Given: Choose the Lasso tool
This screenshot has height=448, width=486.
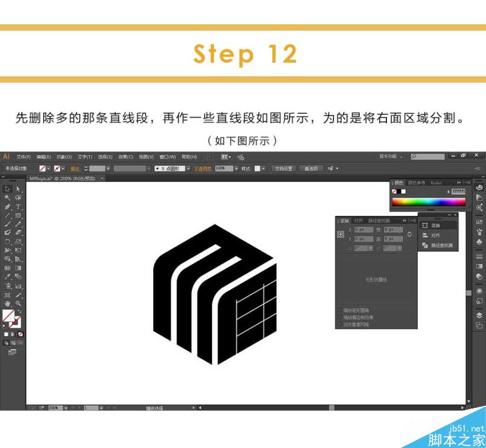Looking at the screenshot, I should pyautogui.click(x=18, y=198).
